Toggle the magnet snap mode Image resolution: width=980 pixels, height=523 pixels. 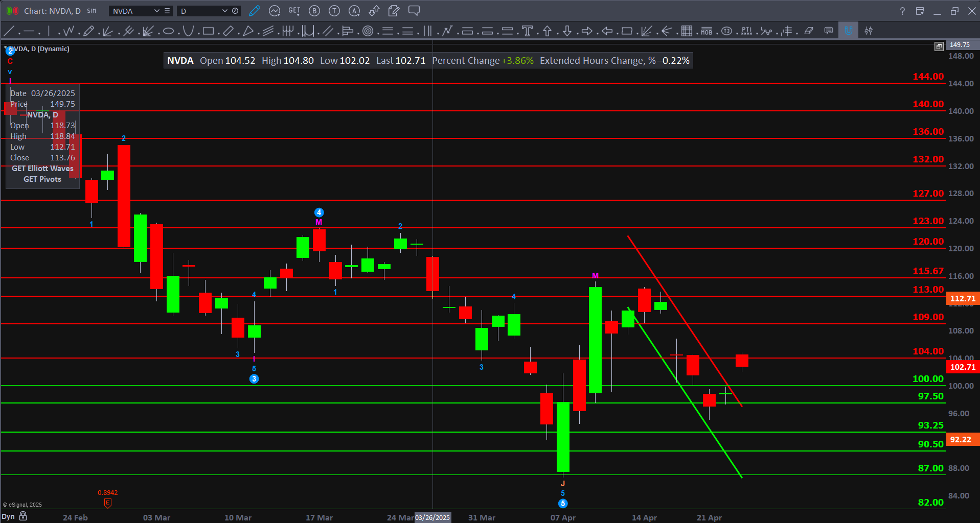pos(849,31)
